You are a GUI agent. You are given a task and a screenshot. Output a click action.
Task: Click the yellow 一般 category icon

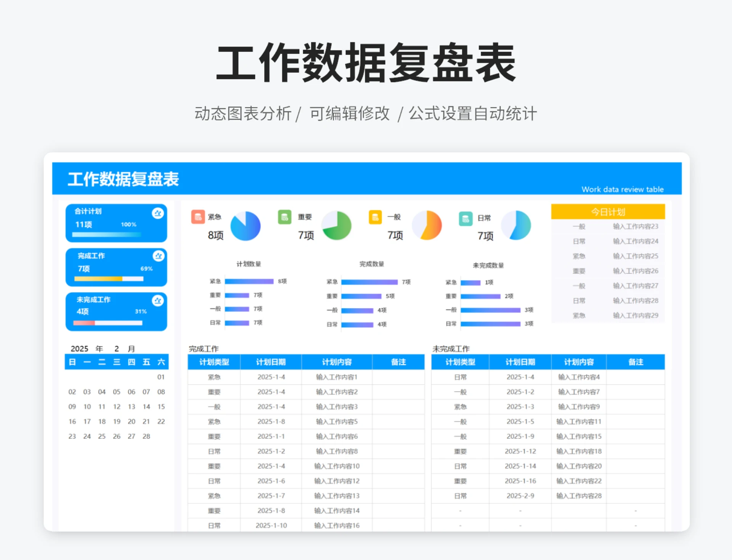click(376, 217)
